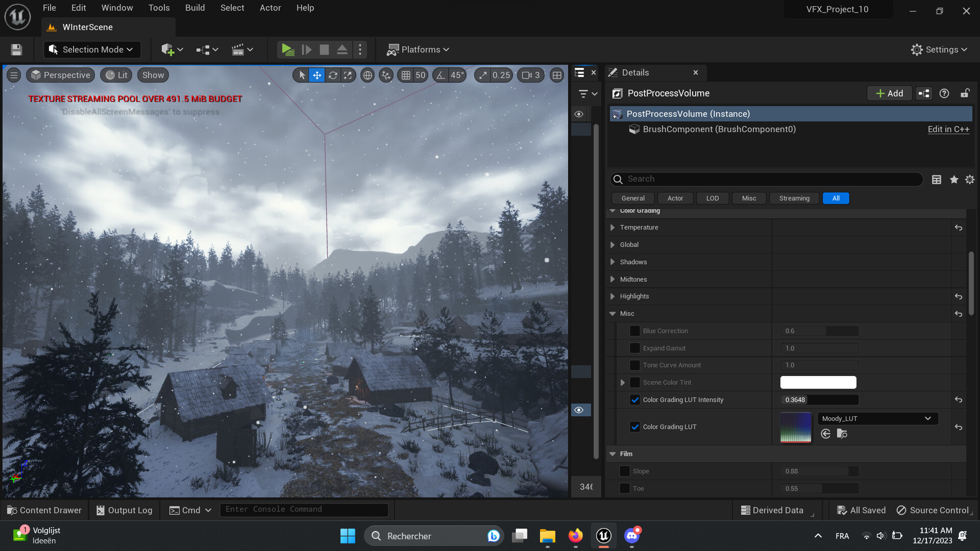Enable the Scene Color Tint checkbox

634,382
